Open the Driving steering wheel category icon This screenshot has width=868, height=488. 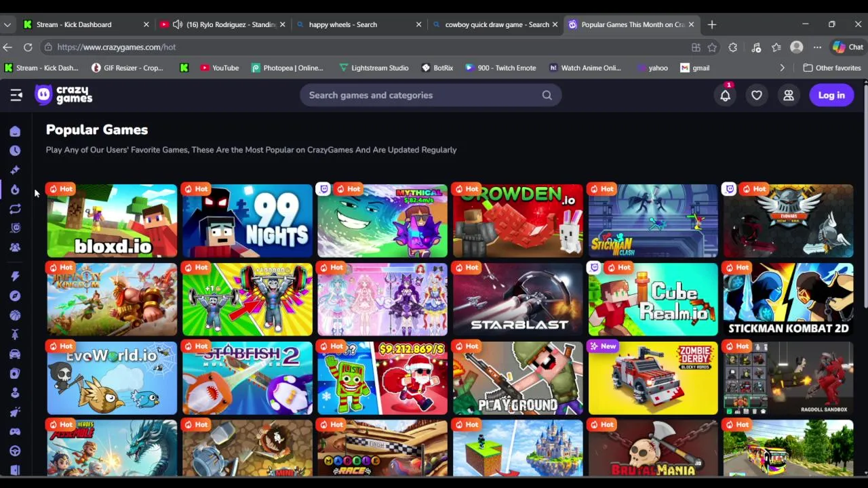tap(15, 451)
